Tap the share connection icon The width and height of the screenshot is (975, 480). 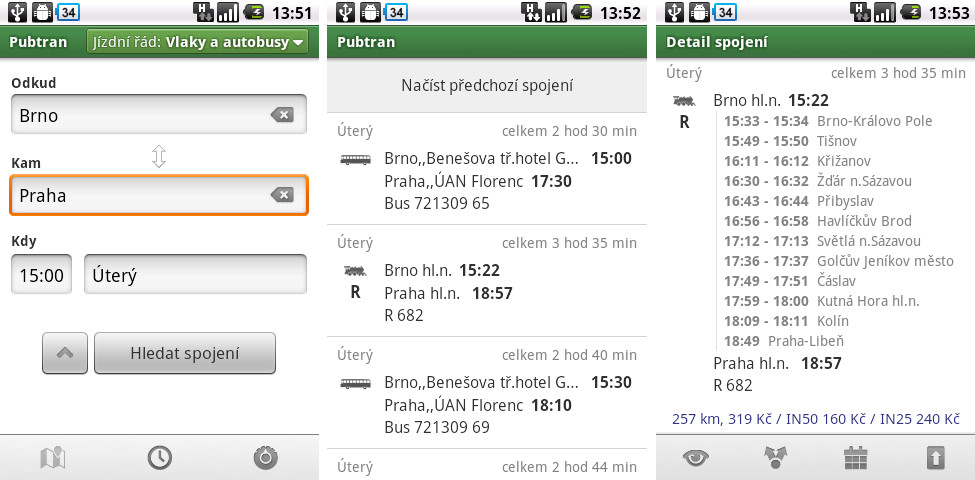775,458
